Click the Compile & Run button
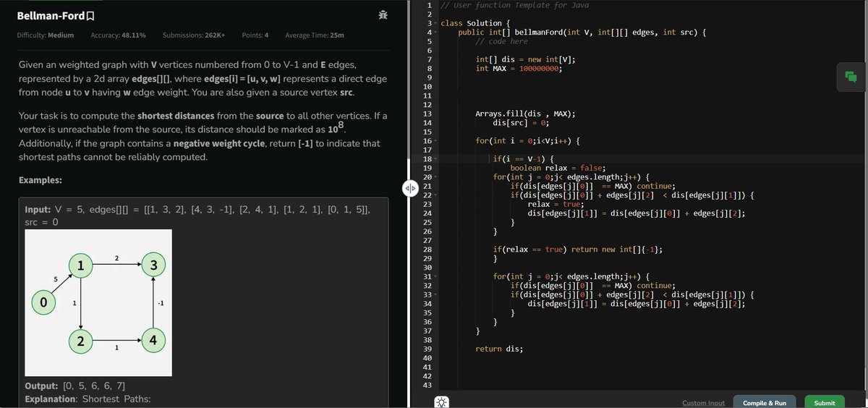Viewport: 868px width, 408px height. click(765, 402)
